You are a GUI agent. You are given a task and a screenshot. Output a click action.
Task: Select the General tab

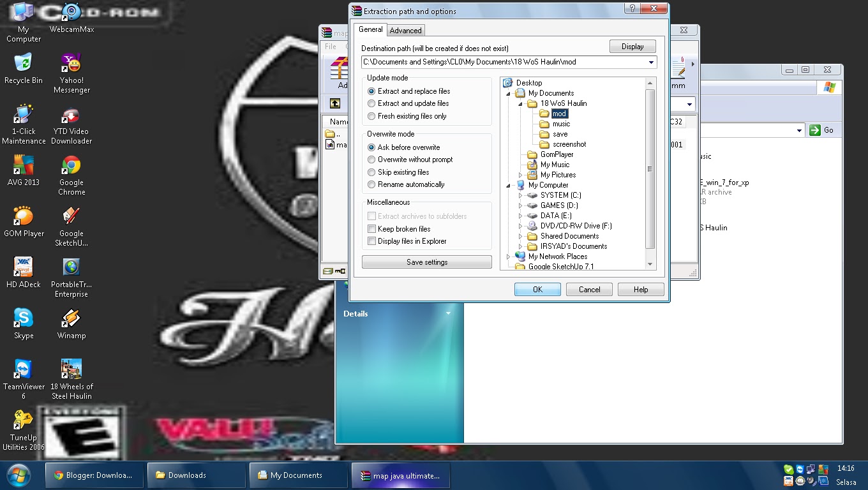pyautogui.click(x=370, y=29)
